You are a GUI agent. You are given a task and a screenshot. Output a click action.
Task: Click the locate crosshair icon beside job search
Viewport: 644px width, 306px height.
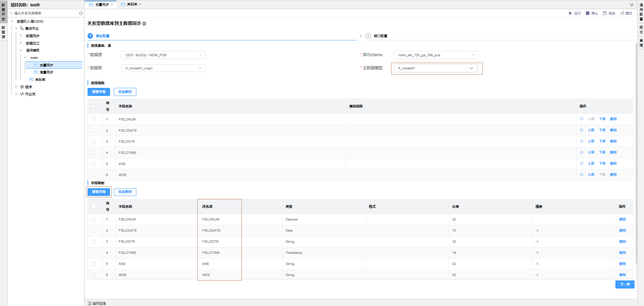(x=81, y=13)
